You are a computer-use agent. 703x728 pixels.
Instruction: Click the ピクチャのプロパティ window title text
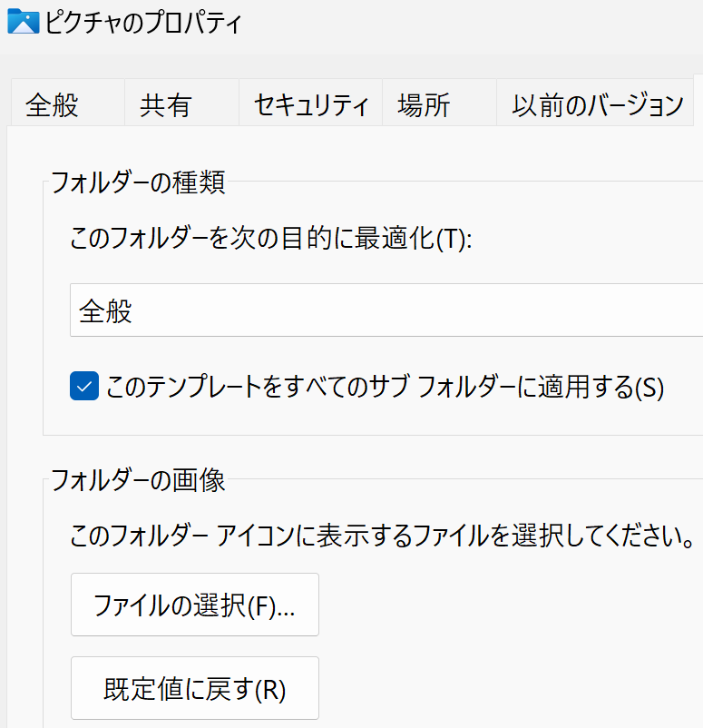pos(143,23)
